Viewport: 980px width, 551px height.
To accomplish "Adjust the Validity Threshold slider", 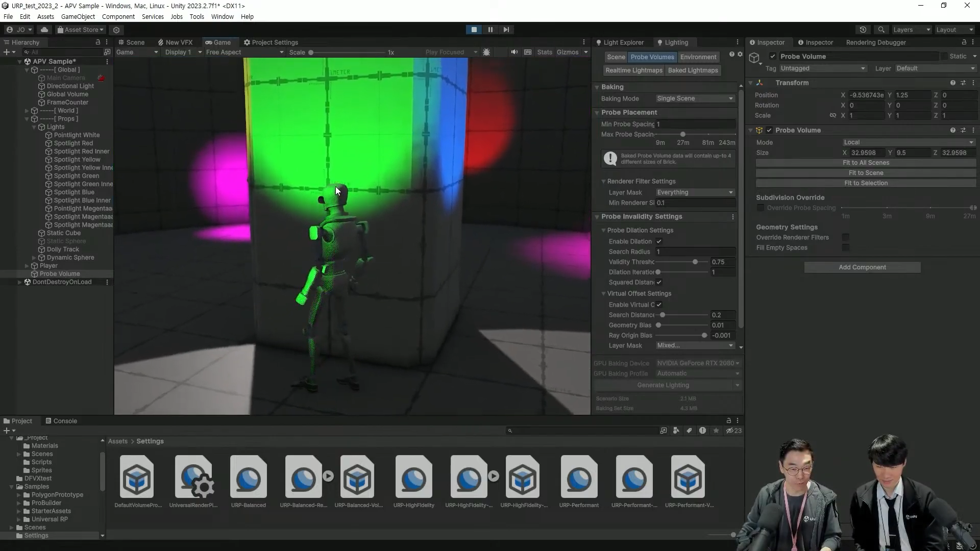I will click(x=695, y=262).
